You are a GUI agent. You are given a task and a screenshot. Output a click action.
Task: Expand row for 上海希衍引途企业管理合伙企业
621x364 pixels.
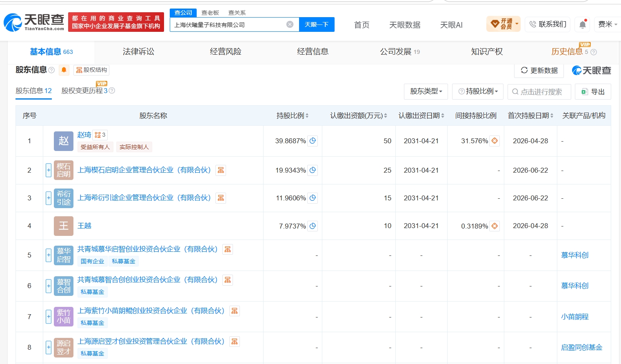click(x=49, y=198)
